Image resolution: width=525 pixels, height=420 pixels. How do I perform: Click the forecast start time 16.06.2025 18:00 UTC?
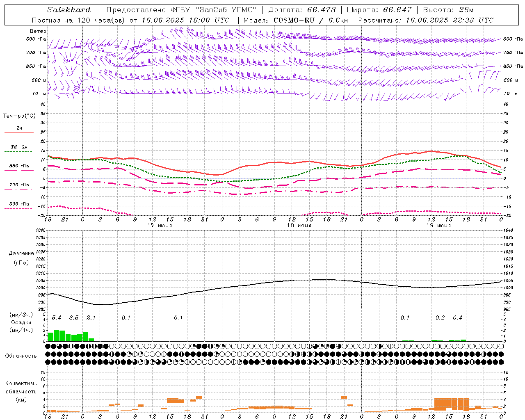point(185,20)
